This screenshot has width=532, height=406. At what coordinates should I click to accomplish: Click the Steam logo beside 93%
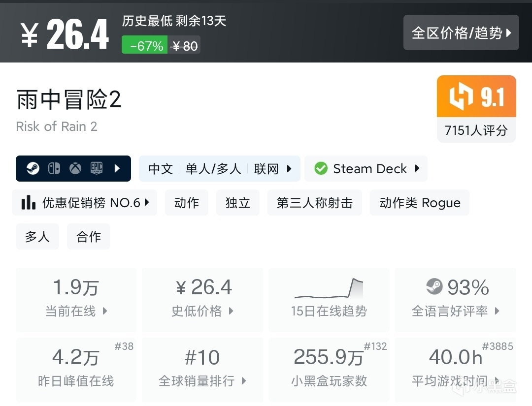(434, 286)
